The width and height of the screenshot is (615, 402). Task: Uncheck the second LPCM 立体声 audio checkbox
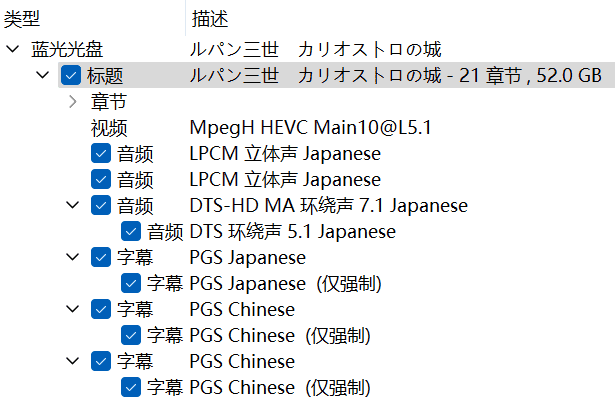(101, 179)
